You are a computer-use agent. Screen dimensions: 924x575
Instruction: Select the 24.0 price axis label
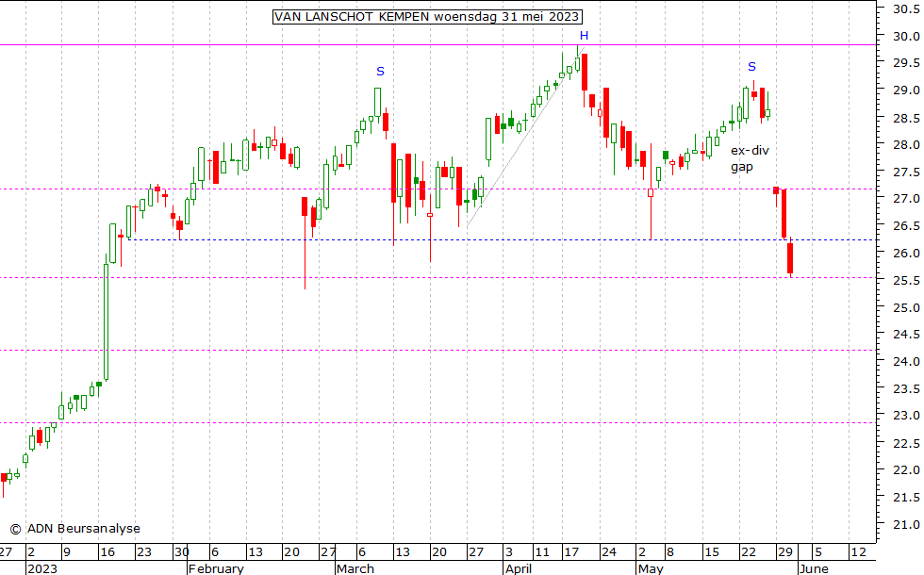click(x=906, y=362)
